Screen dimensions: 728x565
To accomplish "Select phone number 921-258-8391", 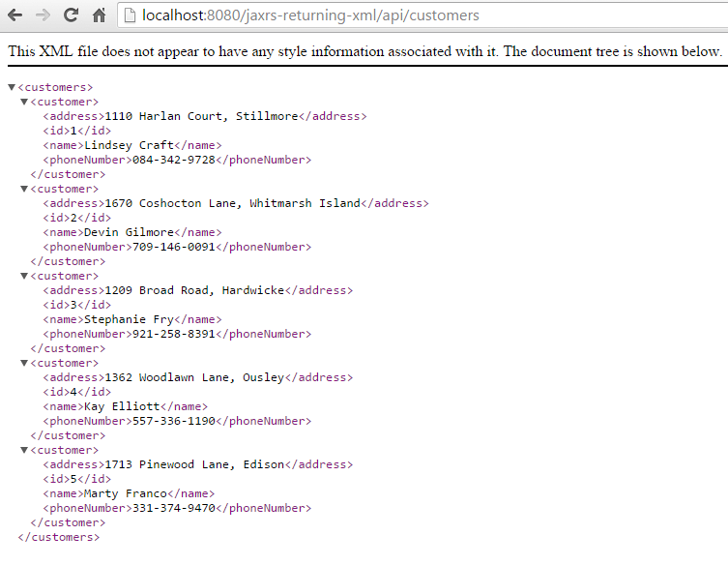I will (x=174, y=334).
